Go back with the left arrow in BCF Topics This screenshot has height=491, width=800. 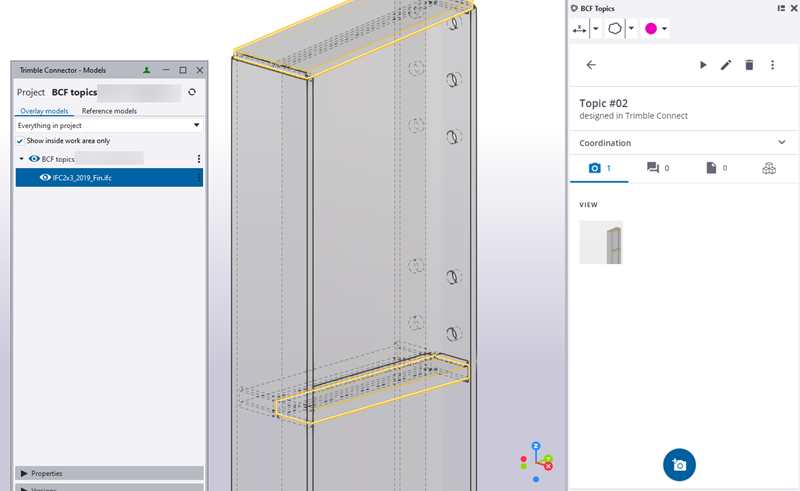(x=591, y=65)
